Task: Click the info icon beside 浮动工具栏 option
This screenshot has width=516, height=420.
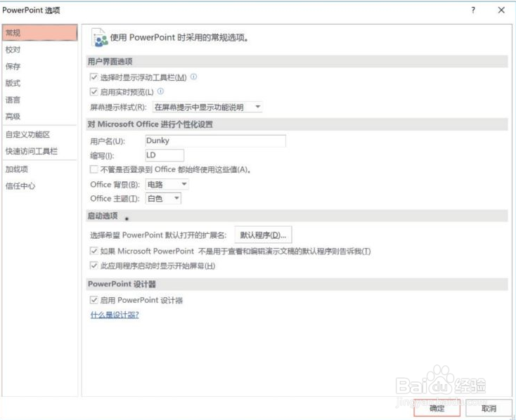Action: click(194, 77)
